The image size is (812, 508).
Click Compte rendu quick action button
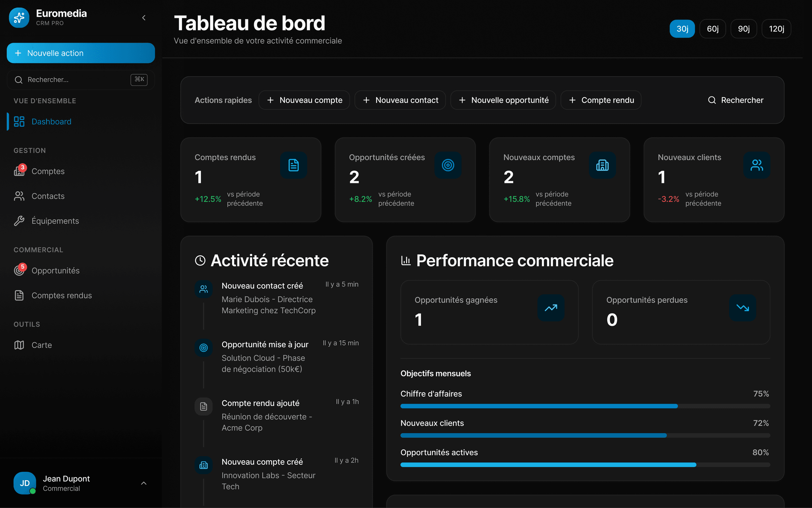[x=601, y=100]
